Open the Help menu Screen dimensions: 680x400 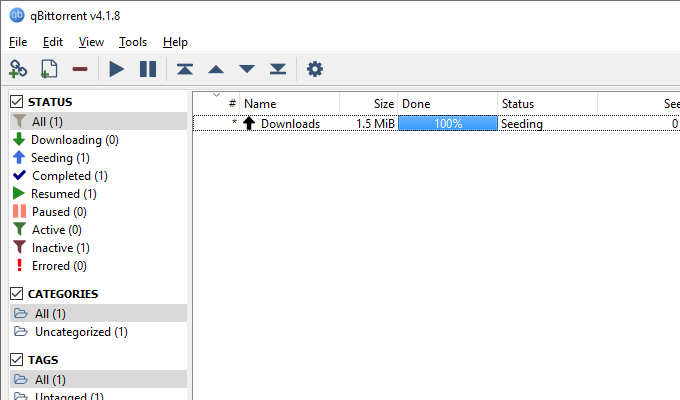175,42
